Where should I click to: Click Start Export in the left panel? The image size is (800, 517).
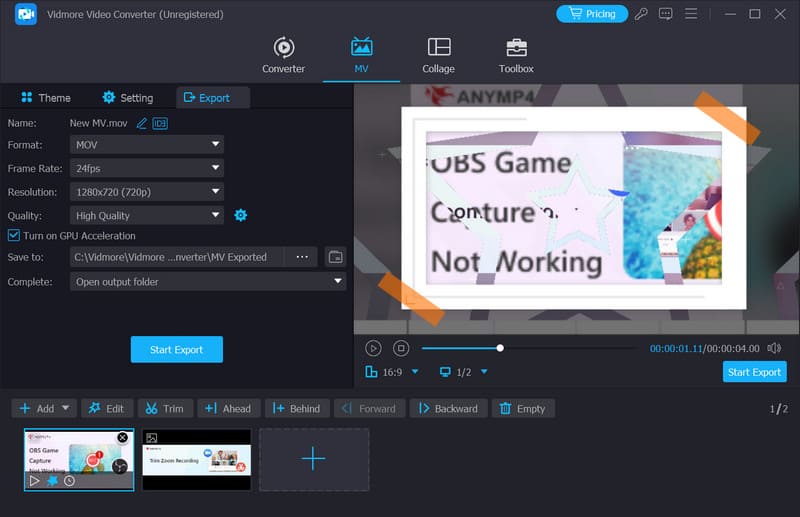pyautogui.click(x=176, y=350)
